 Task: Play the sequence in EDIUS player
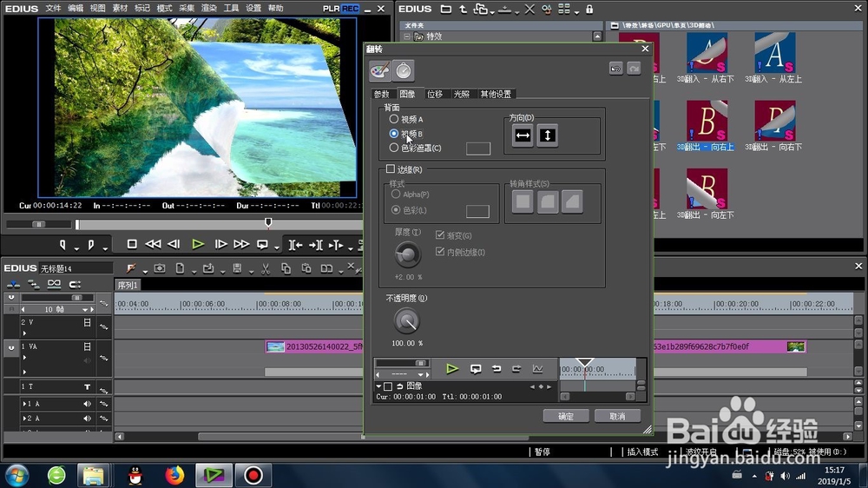coord(198,244)
